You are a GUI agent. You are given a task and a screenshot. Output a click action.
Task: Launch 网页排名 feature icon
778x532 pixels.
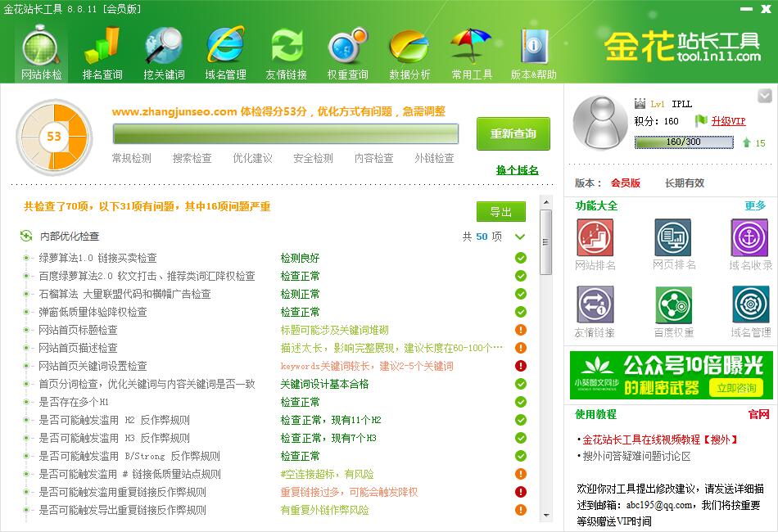point(673,237)
